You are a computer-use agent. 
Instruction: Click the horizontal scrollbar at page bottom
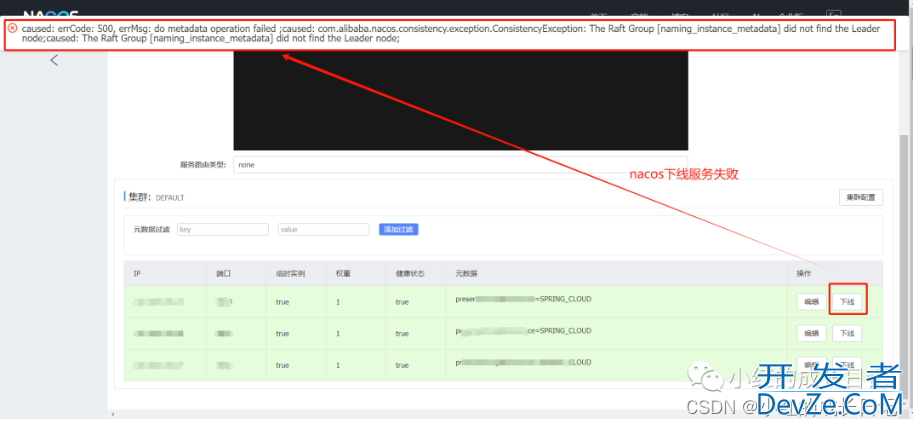pyautogui.click(x=504, y=414)
